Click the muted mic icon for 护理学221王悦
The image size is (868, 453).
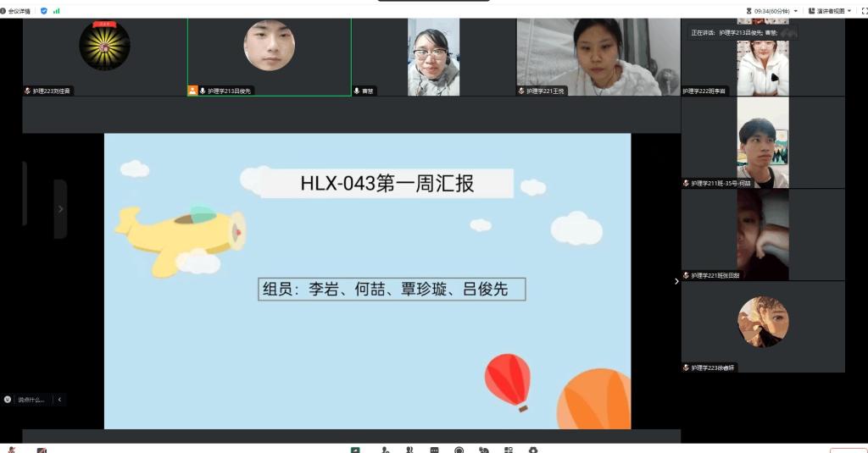click(521, 91)
